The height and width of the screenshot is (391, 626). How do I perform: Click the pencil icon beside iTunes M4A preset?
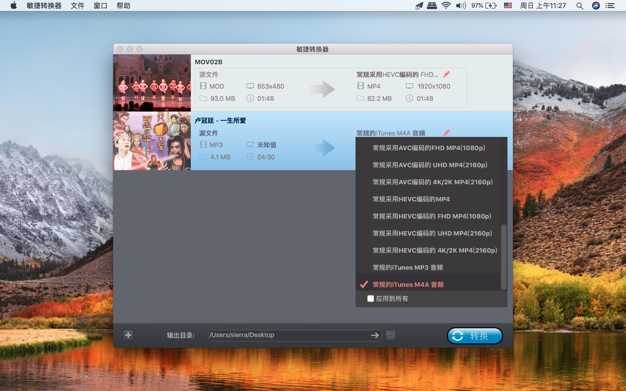coord(446,133)
